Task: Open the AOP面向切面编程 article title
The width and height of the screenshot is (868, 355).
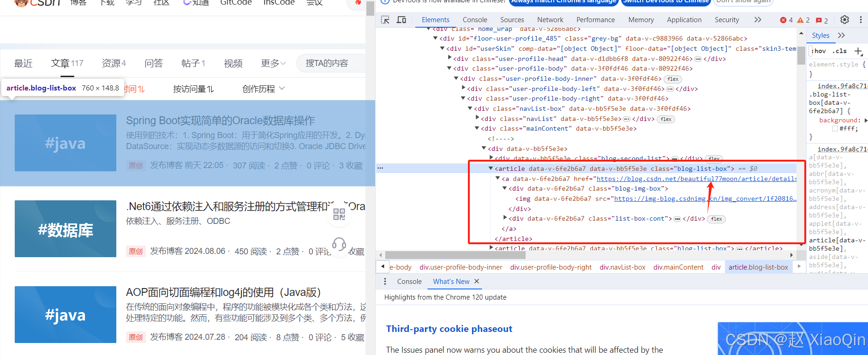Action: [223, 292]
